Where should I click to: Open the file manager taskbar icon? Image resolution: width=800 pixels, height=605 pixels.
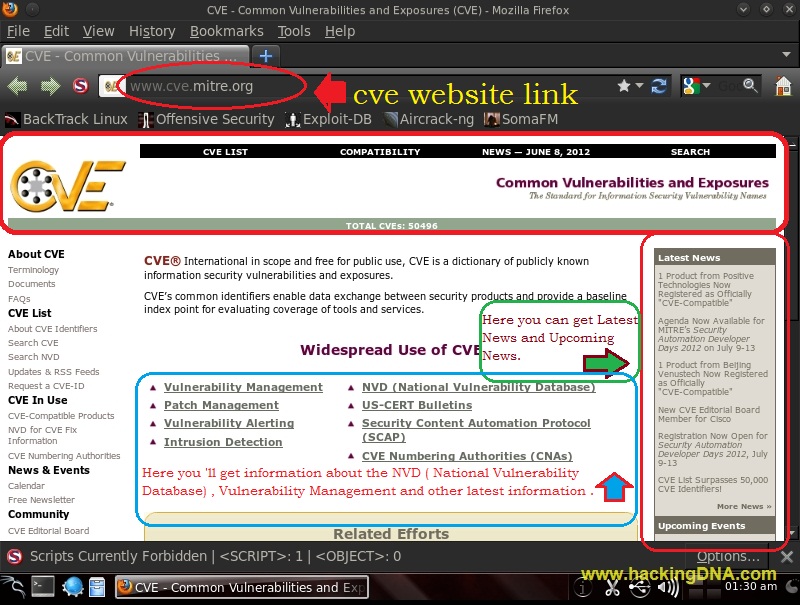97,587
